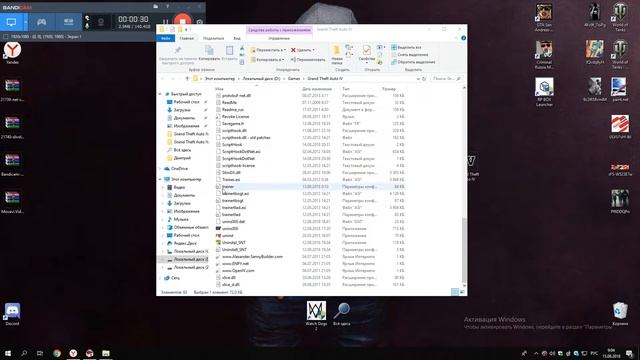Collapse the Этот компьютер tree node
Viewport: 640px width, 360px height.
[160, 179]
